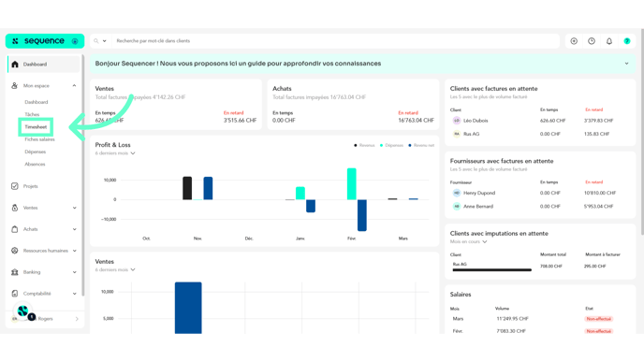Open the Rogers user profile arrow
The image size is (644, 362).
[77, 319]
